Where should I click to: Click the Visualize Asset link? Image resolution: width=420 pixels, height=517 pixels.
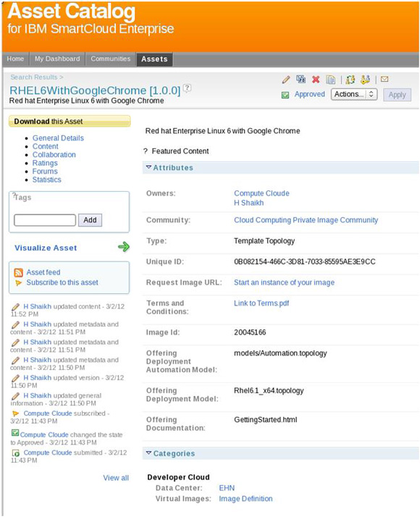[46, 248]
